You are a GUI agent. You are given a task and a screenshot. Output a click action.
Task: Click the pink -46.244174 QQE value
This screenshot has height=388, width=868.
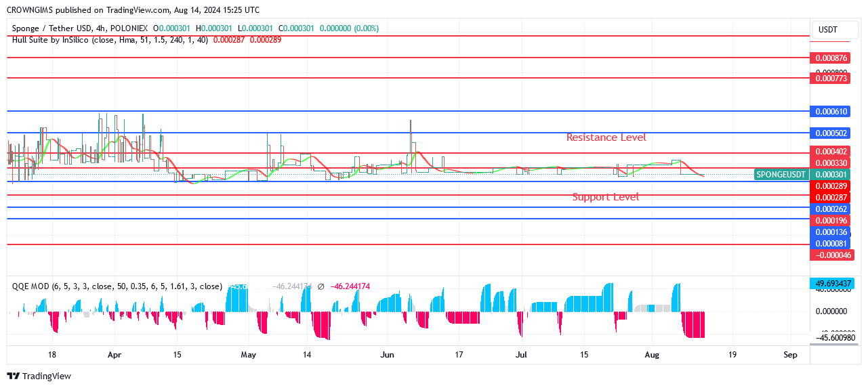point(351,286)
